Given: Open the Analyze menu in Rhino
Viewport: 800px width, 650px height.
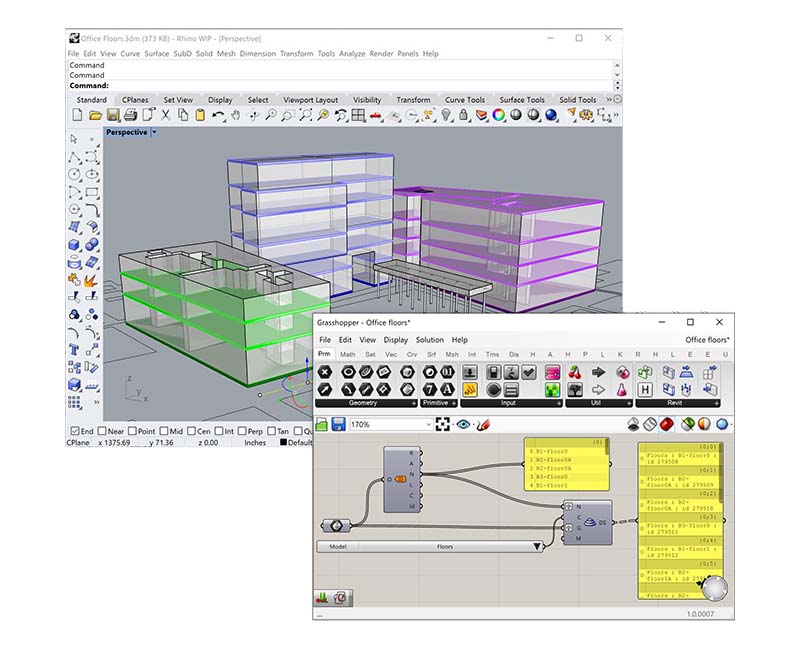Looking at the screenshot, I should [x=351, y=53].
